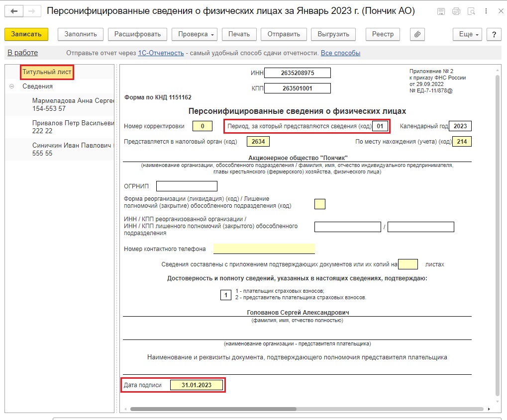Click the reorganization form code field

click(x=320, y=204)
